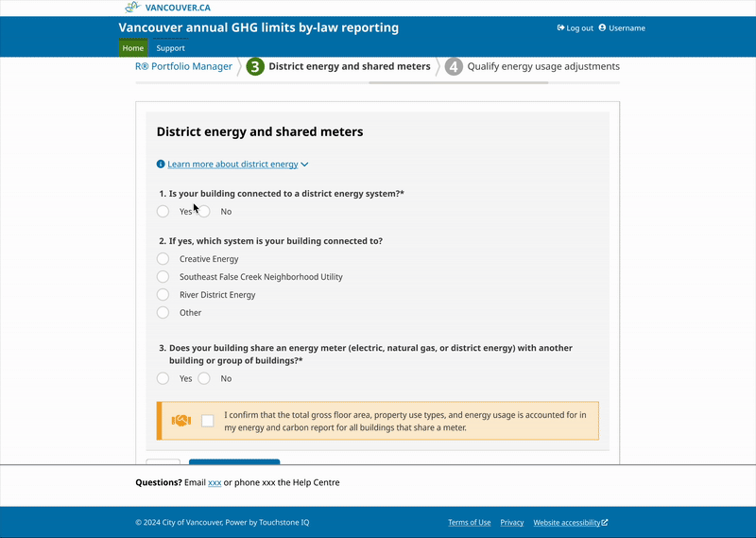756x538 pixels.
Task: Select No for district energy system question
Action: (x=204, y=212)
